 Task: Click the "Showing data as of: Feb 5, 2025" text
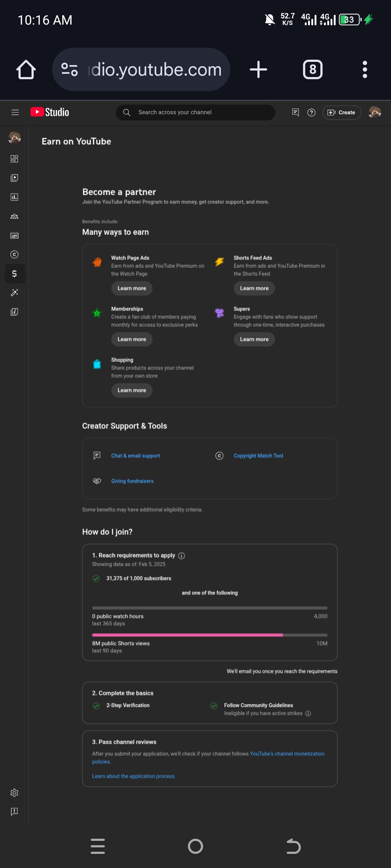(129, 564)
